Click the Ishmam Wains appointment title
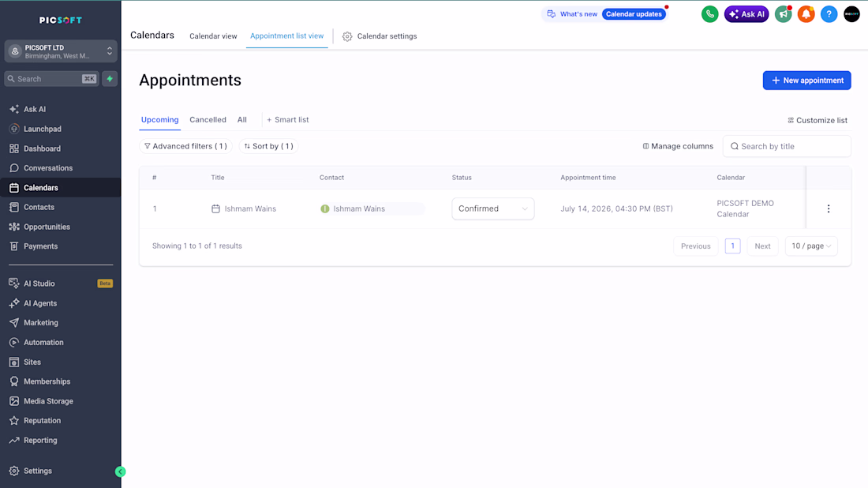This screenshot has height=488, width=868. (x=250, y=208)
